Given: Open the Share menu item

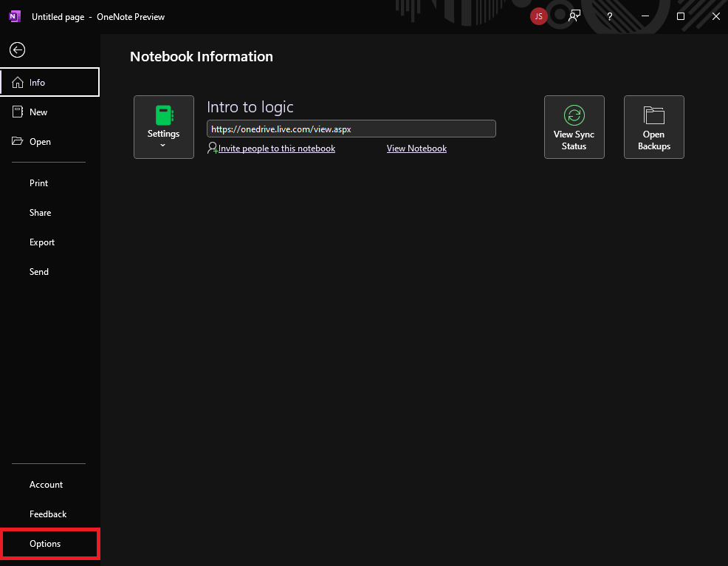Looking at the screenshot, I should tap(41, 213).
